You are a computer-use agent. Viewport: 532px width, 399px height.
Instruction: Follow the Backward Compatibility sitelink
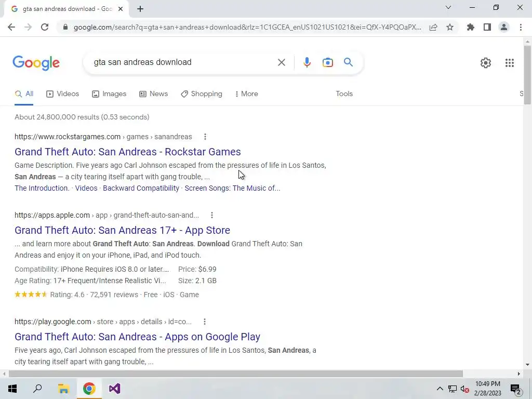pyautogui.click(x=141, y=188)
